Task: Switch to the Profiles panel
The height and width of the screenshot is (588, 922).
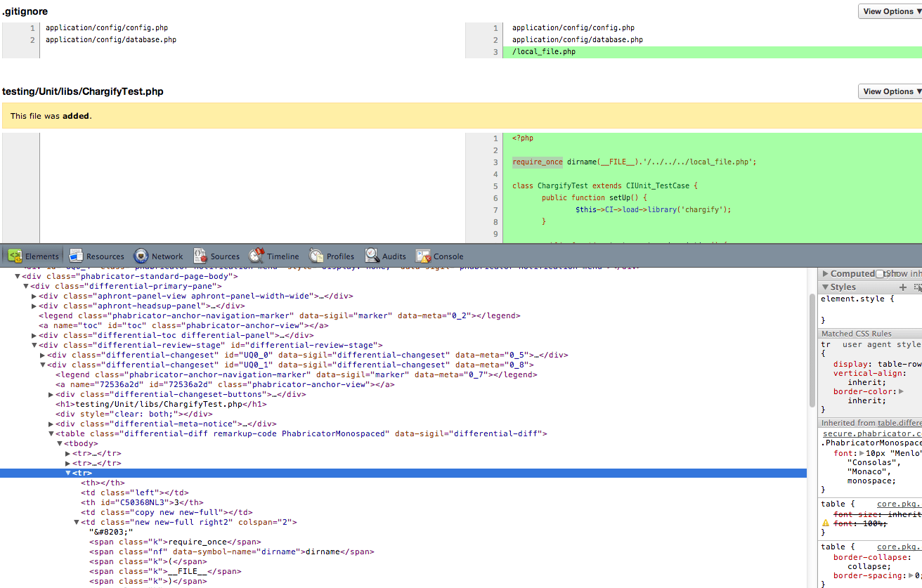Action: [x=332, y=256]
